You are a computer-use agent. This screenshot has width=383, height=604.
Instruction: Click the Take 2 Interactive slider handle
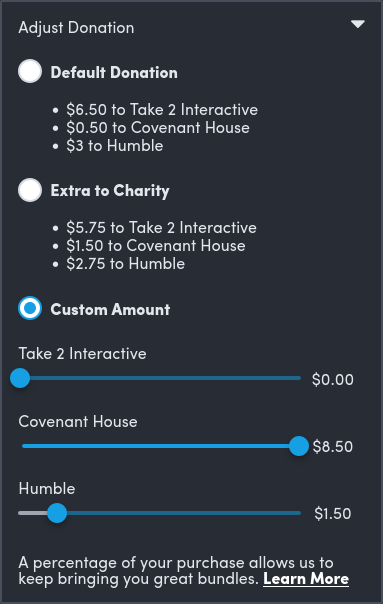(x=20, y=378)
